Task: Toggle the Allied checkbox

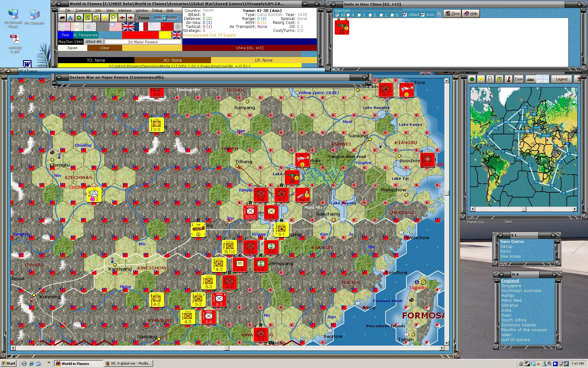Action: click(405, 14)
